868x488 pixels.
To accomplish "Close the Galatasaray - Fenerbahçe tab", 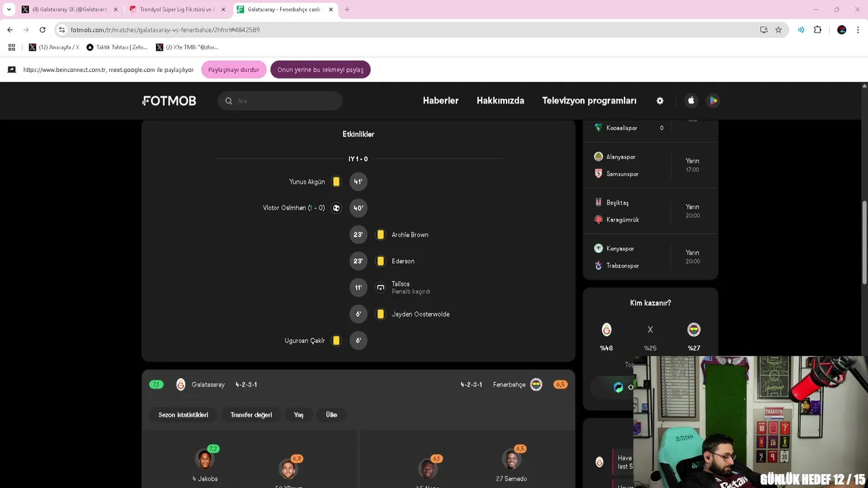I will point(331,9).
